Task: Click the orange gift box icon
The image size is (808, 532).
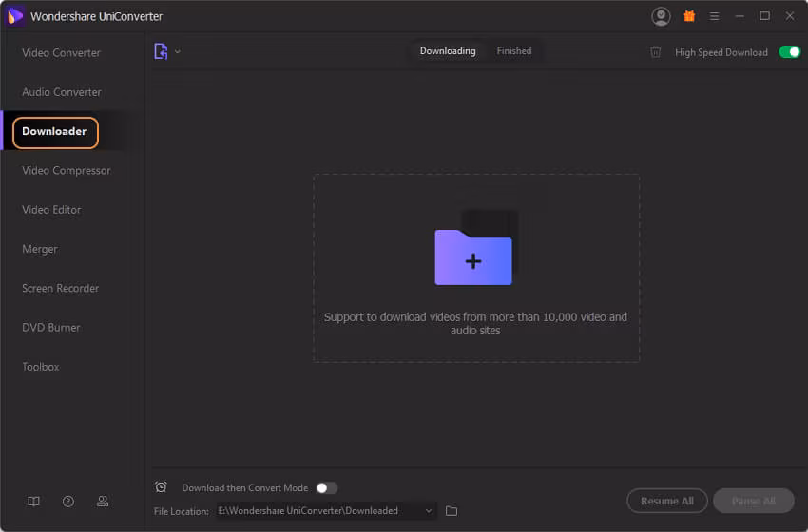Action: [689, 16]
